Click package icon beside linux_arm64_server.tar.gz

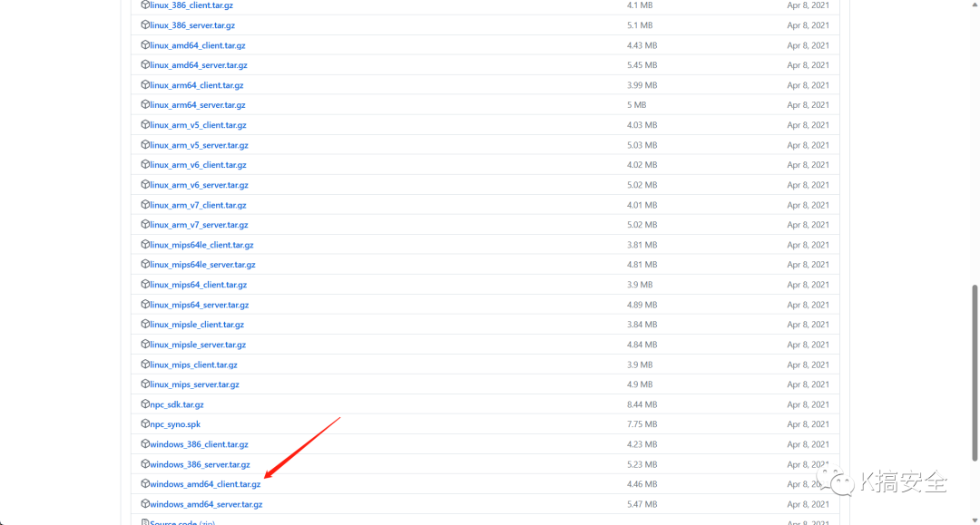145,105
